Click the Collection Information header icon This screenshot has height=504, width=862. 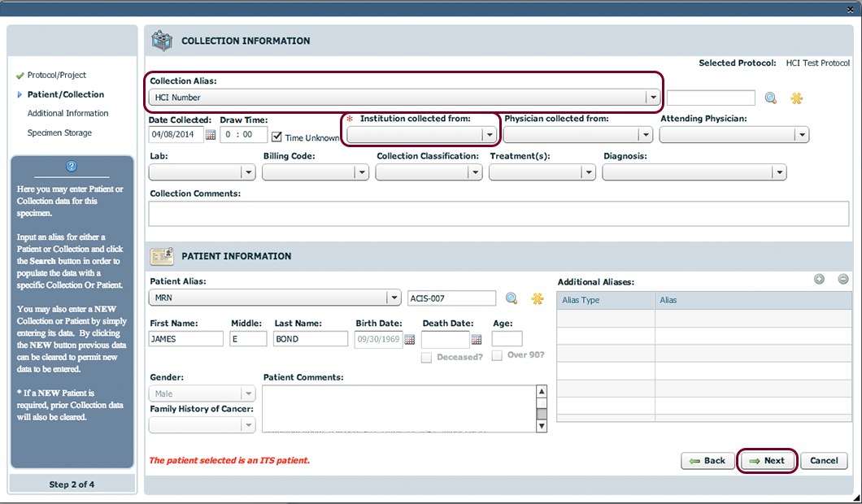[x=162, y=41]
